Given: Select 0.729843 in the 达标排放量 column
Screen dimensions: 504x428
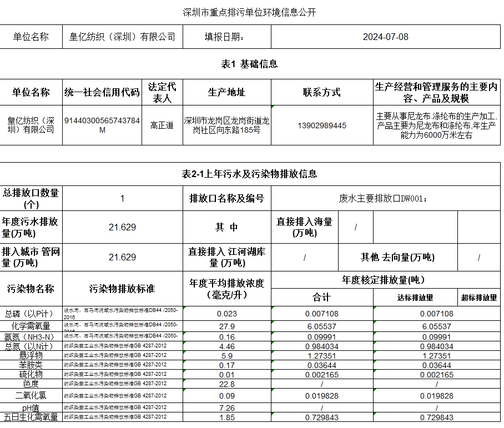Looking at the screenshot, I should pos(437,417).
